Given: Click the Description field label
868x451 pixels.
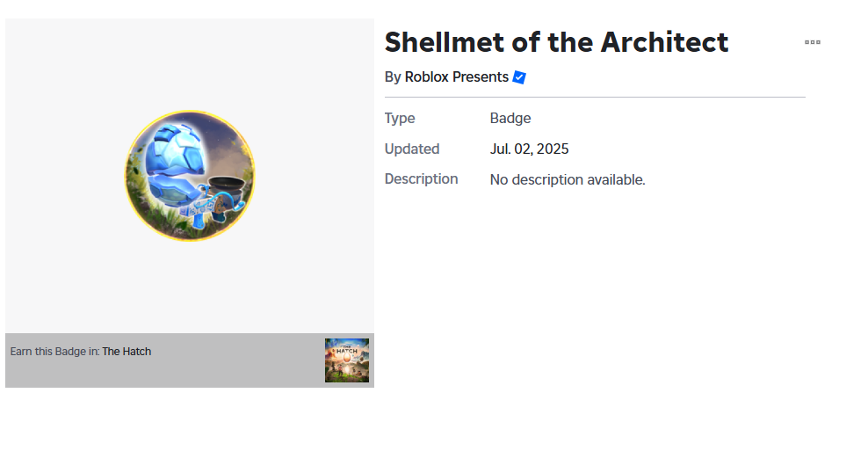Looking at the screenshot, I should coord(421,179).
